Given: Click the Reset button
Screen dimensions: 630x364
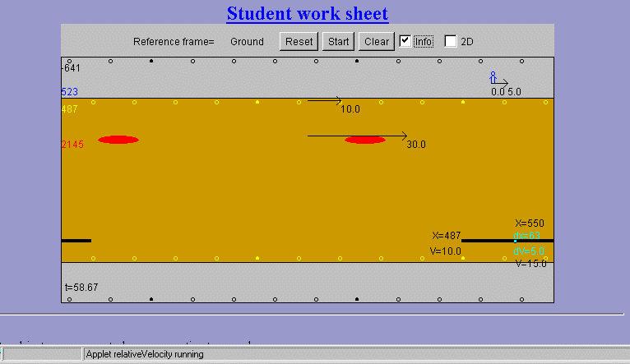Looking at the screenshot, I should tap(299, 42).
